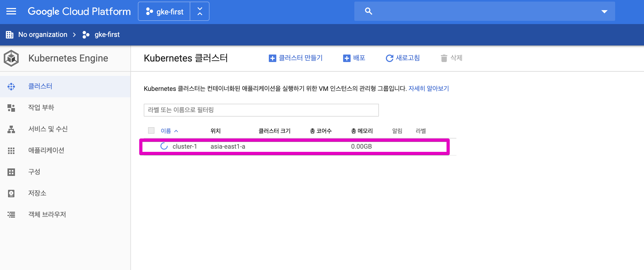This screenshot has width=644, height=270.
Task: Click the ascending sort arrow next to 이름
Action: 176,131
